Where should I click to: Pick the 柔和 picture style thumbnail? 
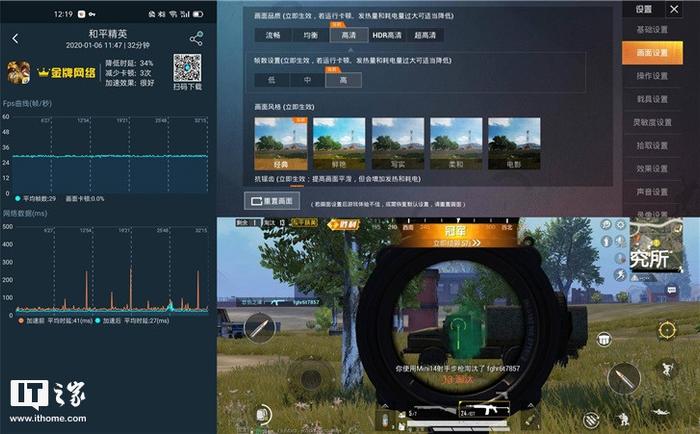(456, 144)
